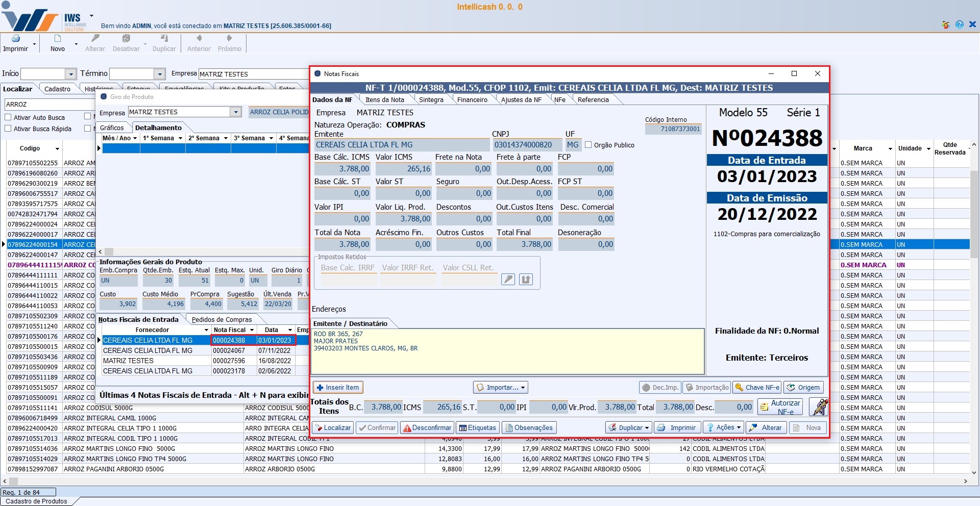Open Duplicar dropdown in Notas Fiscais

click(x=629, y=428)
